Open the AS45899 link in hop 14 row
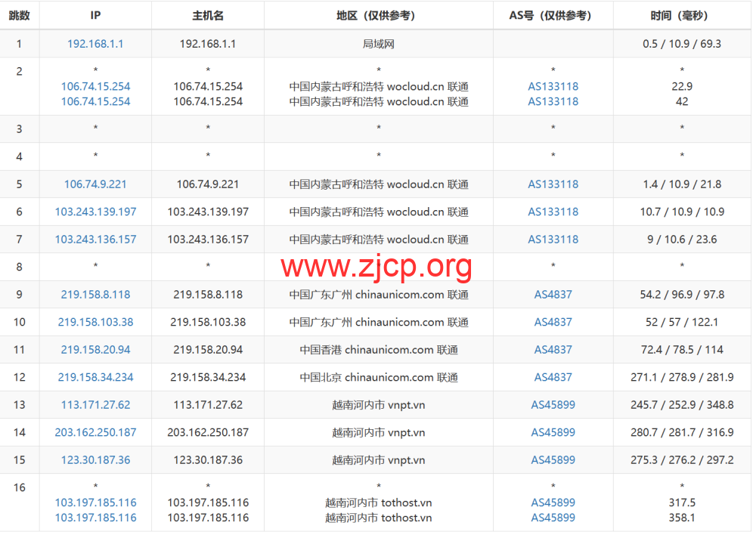 click(x=553, y=432)
